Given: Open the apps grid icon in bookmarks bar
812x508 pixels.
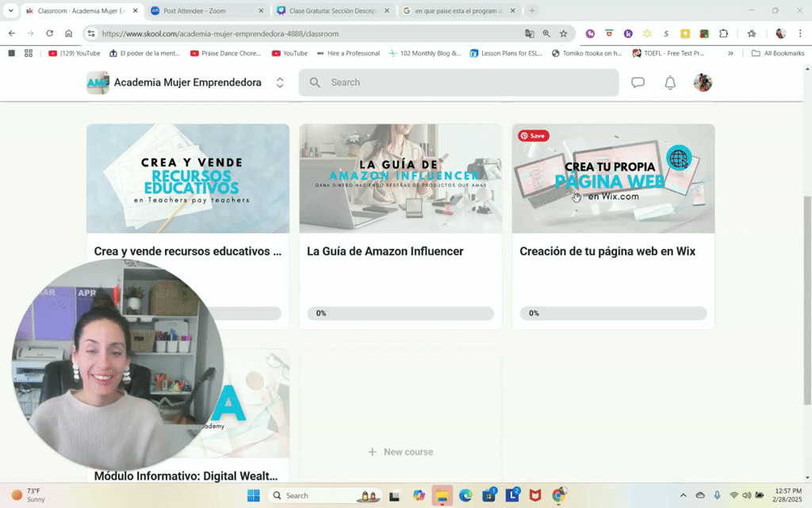Looking at the screenshot, I should (x=29, y=53).
